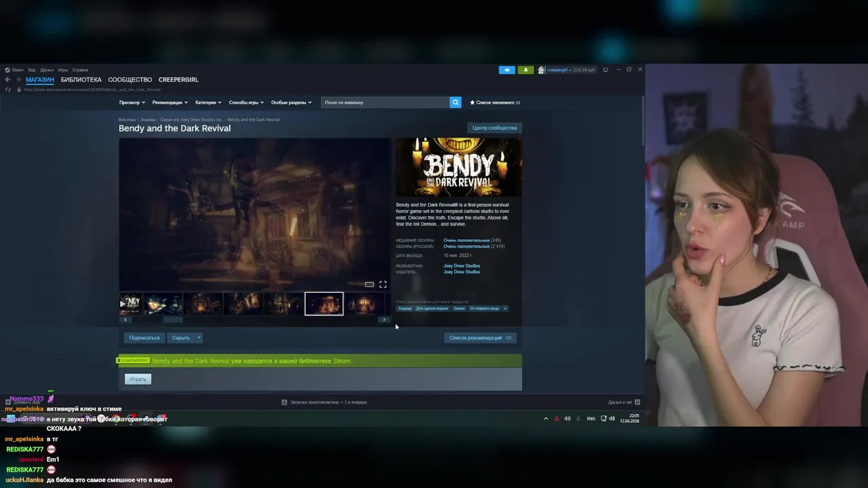Screen dimensions: 868x488
Task: Open the CREEPERGIRL profile tab
Action: click(178, 80)
